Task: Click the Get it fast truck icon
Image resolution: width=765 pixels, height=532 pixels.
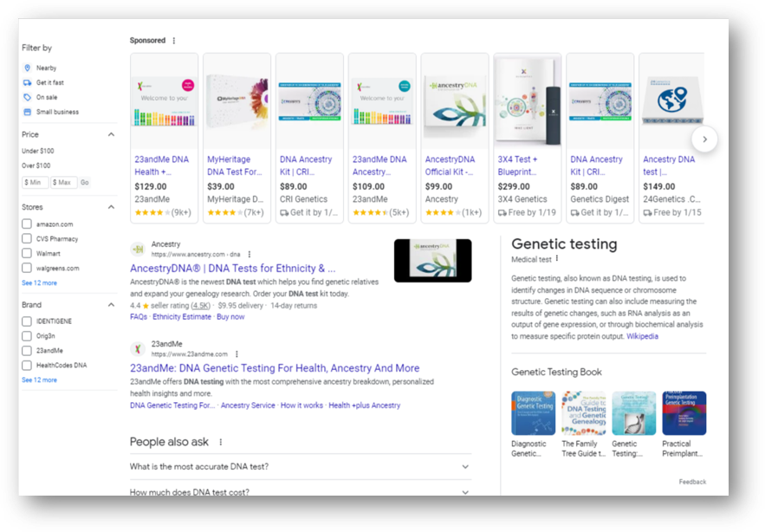Action: click(28, 82)
